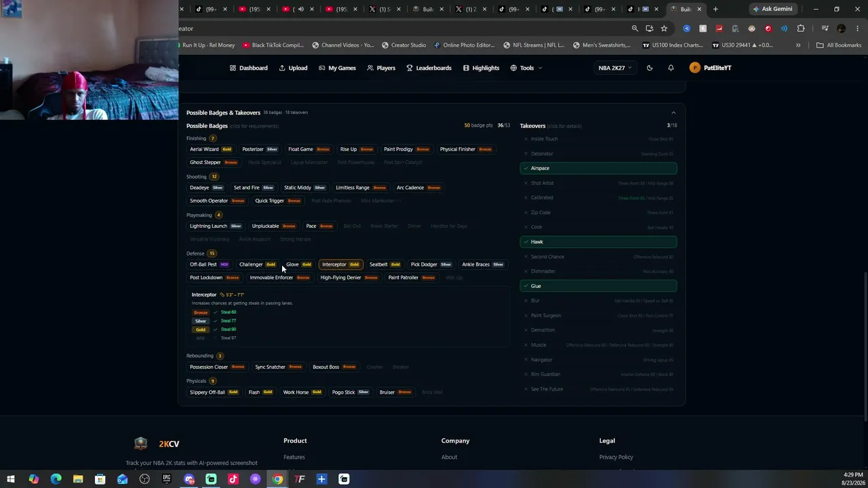Select the Slippery Off-Ball badge
Image resolution: width=868 pixels, height=488 pixels.
pyautogui.click(x=214, y=392)
